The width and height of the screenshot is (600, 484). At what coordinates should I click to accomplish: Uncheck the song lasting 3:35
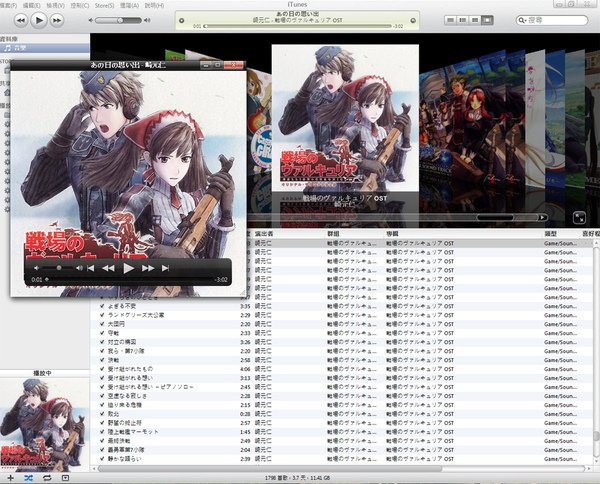(102, 306)
